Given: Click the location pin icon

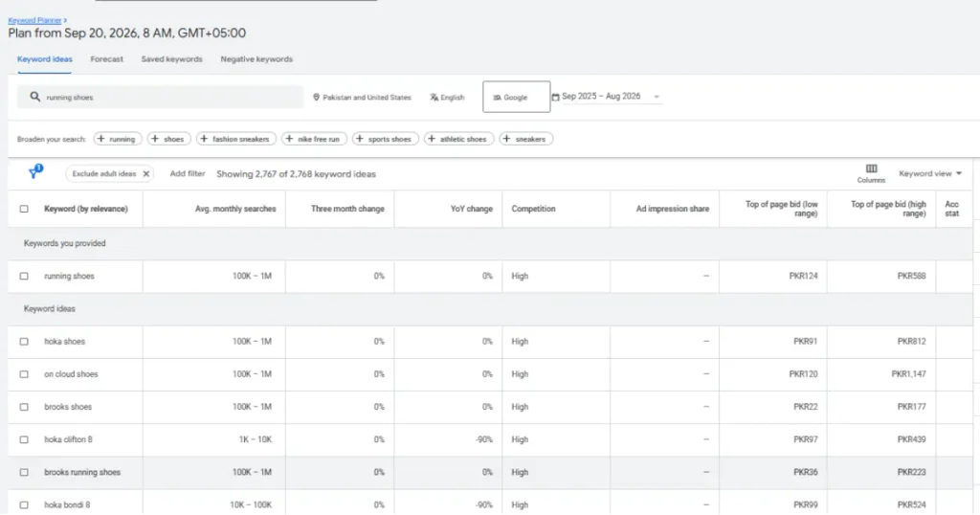Looking at the screenshot, I should (316, 98).
